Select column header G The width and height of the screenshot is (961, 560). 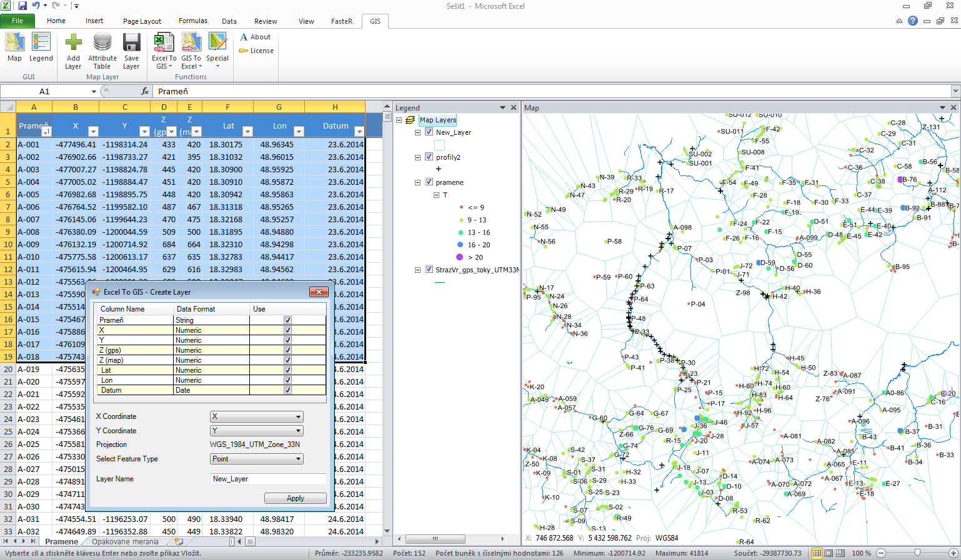tap(279, 107)
